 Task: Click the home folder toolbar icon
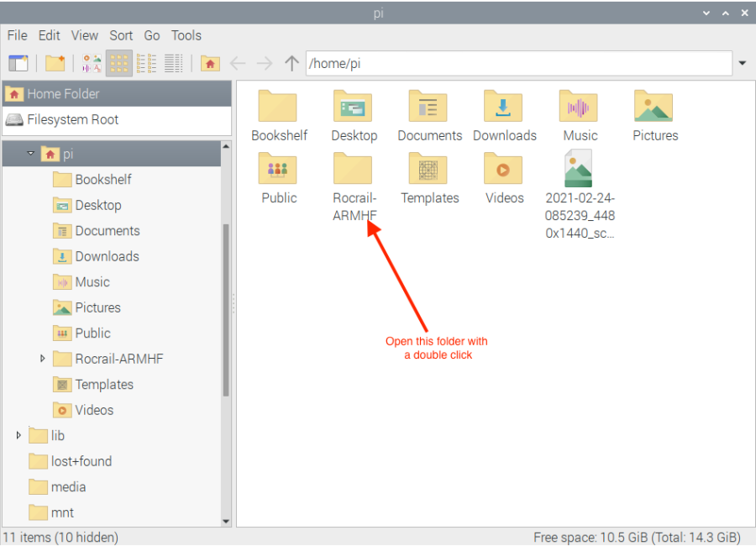(210, 63)
